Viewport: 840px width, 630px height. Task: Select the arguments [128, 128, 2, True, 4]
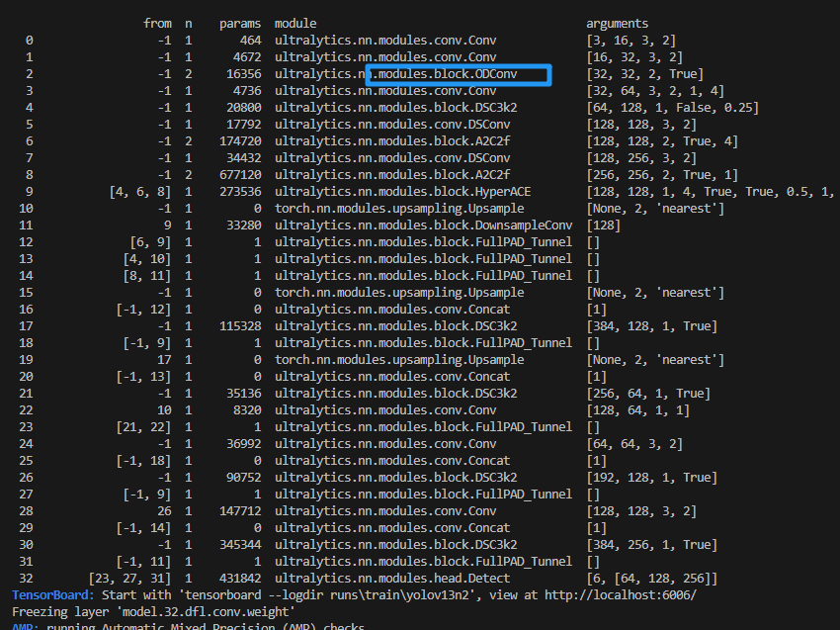tap(662, 141)
